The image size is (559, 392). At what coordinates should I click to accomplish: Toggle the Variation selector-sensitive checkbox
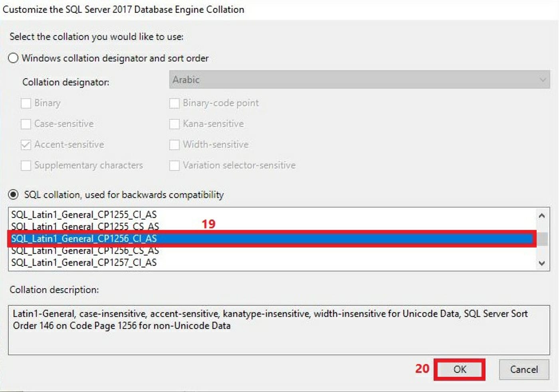tap(174, 166)
